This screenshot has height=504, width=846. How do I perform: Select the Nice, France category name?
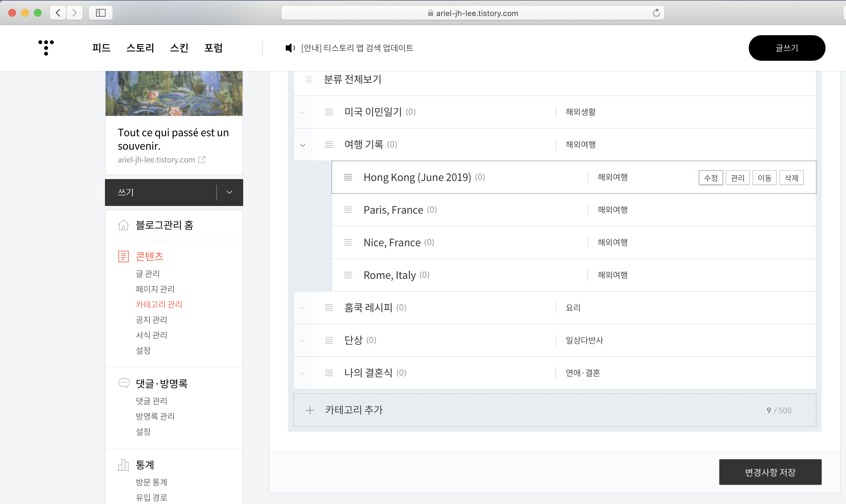point(392,242)
